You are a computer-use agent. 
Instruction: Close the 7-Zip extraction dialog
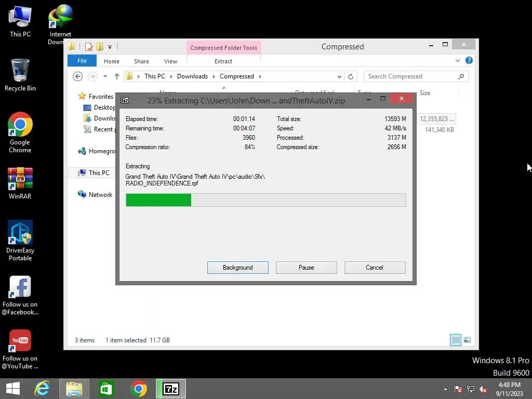[x=402, y=98]
